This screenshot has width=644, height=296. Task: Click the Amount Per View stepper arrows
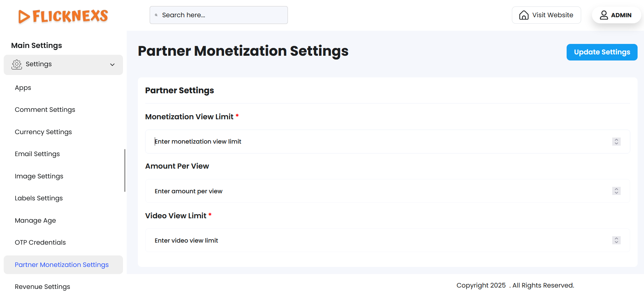(616, 191)
